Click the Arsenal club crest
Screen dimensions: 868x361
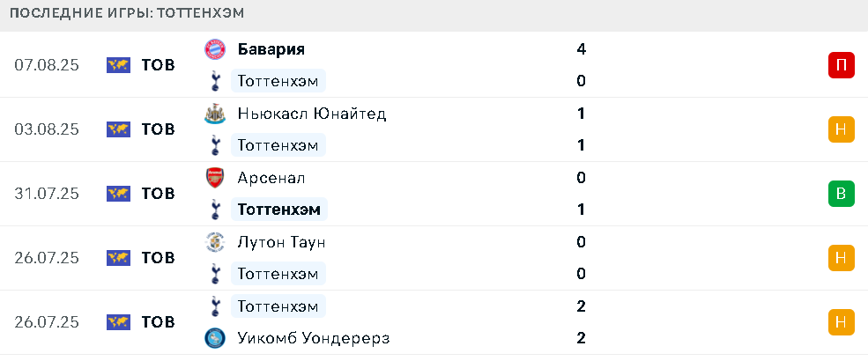(x=215, y=178)
